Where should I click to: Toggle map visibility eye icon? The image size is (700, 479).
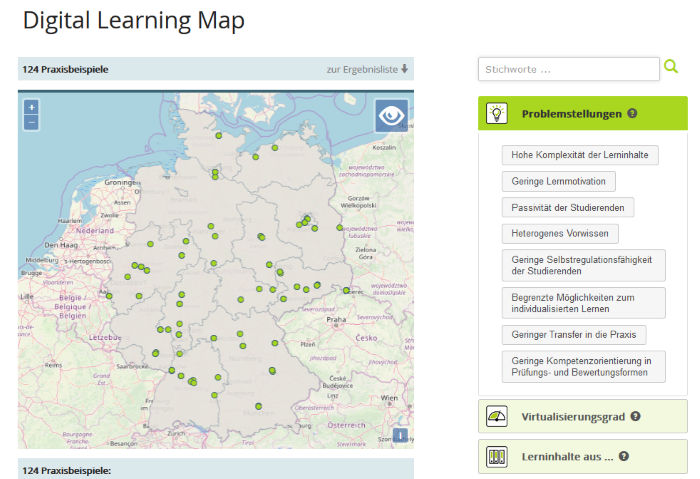coord(392,116)
